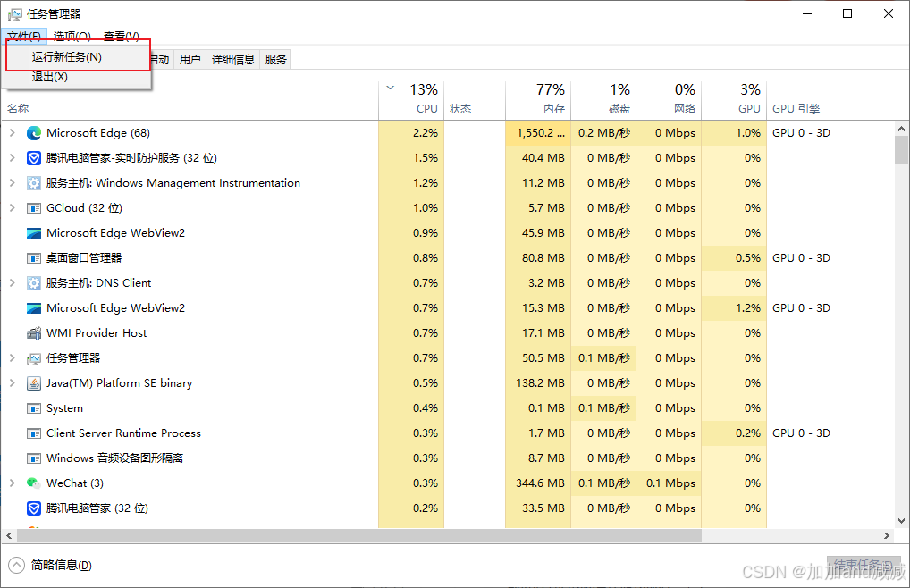Sort processes by the 网络 column
Viewport: 910px width, 588px height.
(x=670, y=100)
